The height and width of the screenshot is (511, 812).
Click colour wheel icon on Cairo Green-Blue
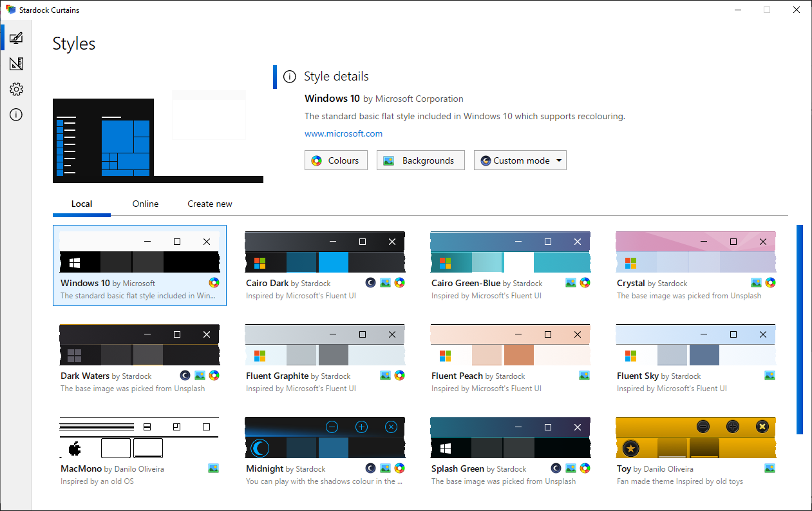(x=585, y=283)
